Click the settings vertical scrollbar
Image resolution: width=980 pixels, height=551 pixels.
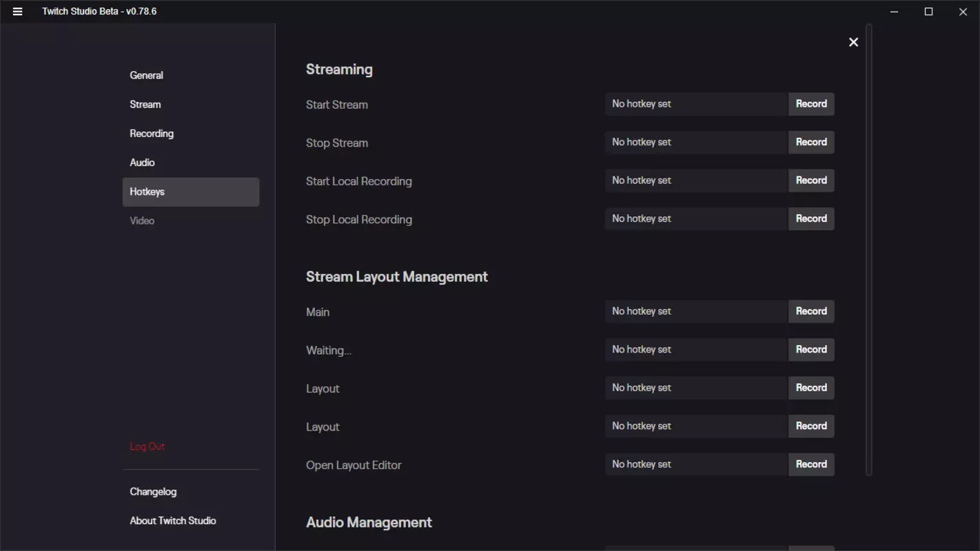(x=869, y=250)
